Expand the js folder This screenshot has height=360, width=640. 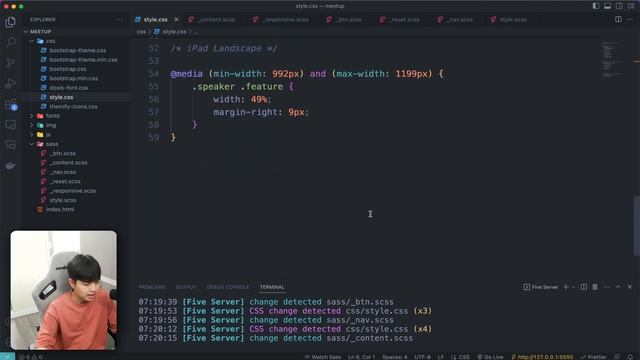click(32, 135)
